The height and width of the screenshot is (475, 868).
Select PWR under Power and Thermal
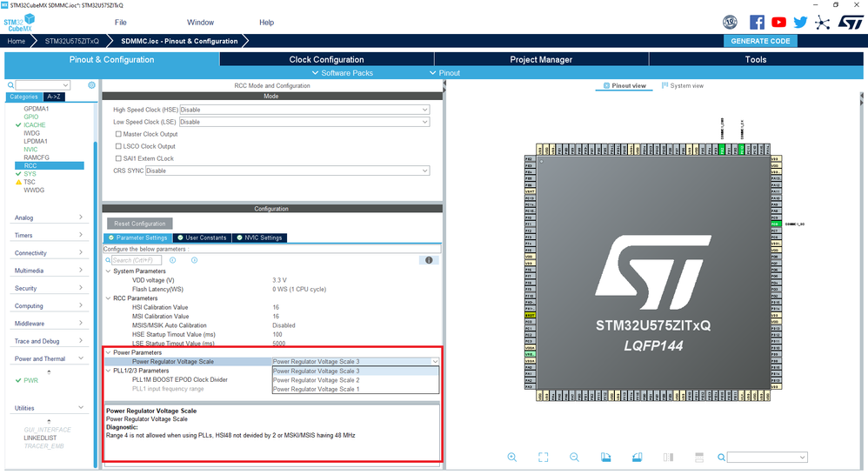tap(30, 380)
